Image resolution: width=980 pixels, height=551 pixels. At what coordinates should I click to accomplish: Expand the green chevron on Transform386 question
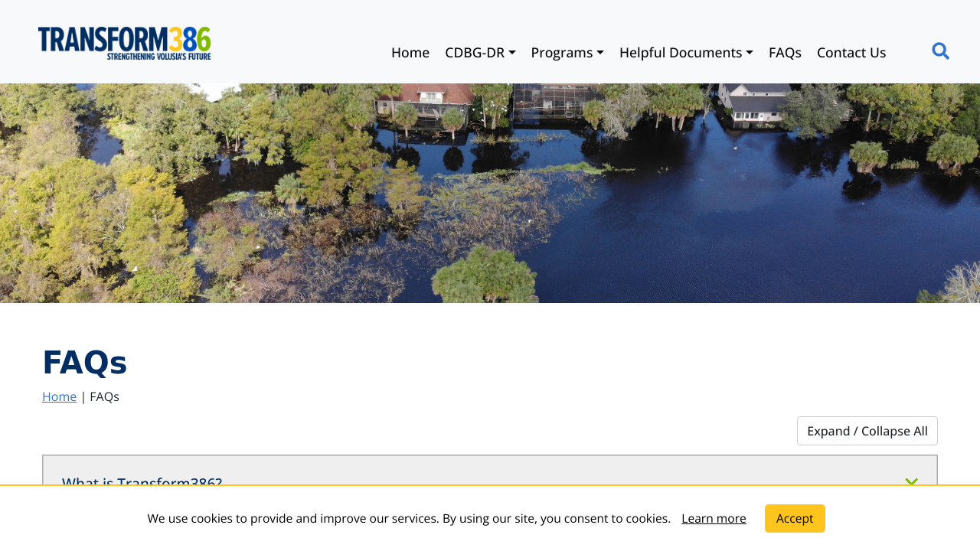pyautogui.click(x=911, y=481)
